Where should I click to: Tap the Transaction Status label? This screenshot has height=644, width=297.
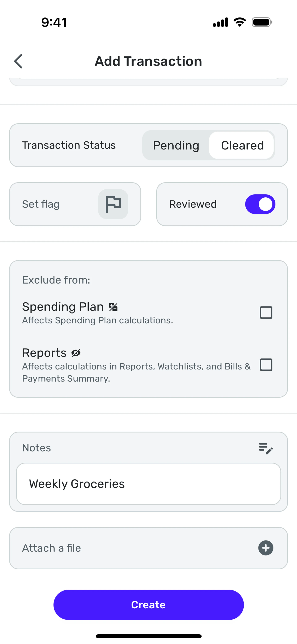click(x=69, y=145)
